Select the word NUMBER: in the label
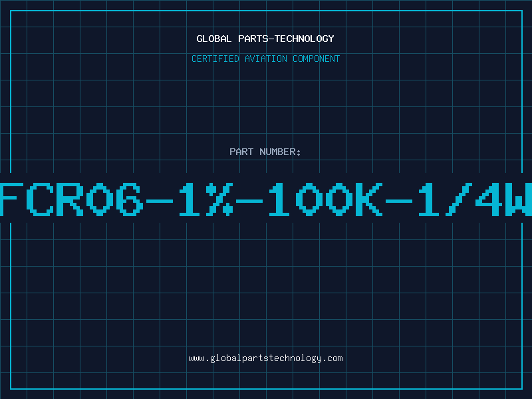 coord(280,152)
